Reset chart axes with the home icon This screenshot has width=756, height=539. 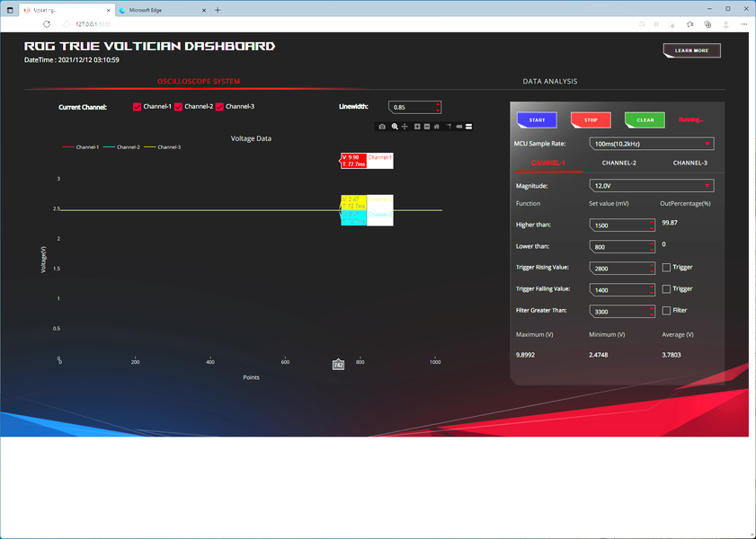(436, 127)
